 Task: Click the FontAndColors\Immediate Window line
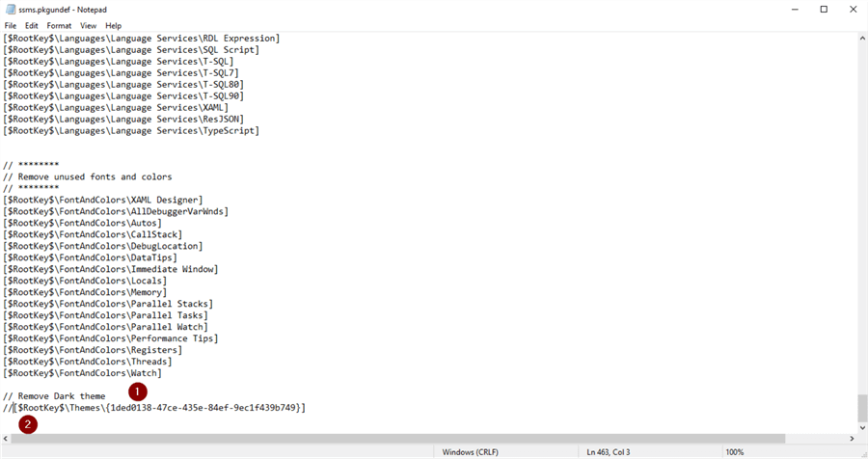[x=111, y=269]
